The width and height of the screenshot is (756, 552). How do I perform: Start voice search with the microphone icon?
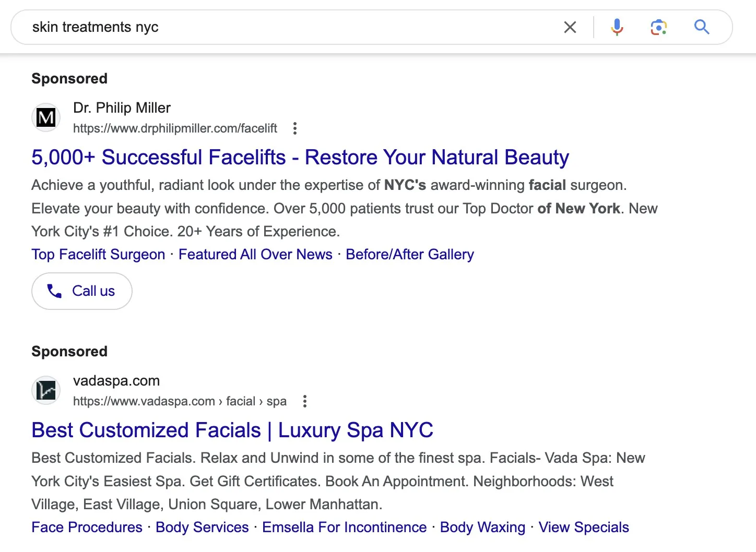coord(617,27)
